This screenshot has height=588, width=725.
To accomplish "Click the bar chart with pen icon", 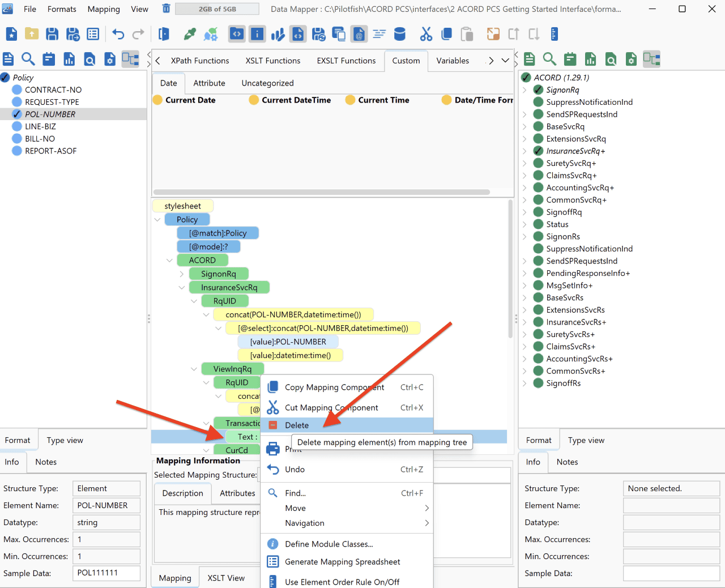I will 278,34.
